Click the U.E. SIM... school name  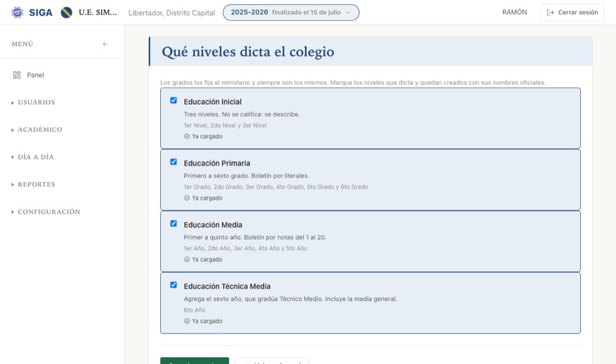click(x=98, y=13)
